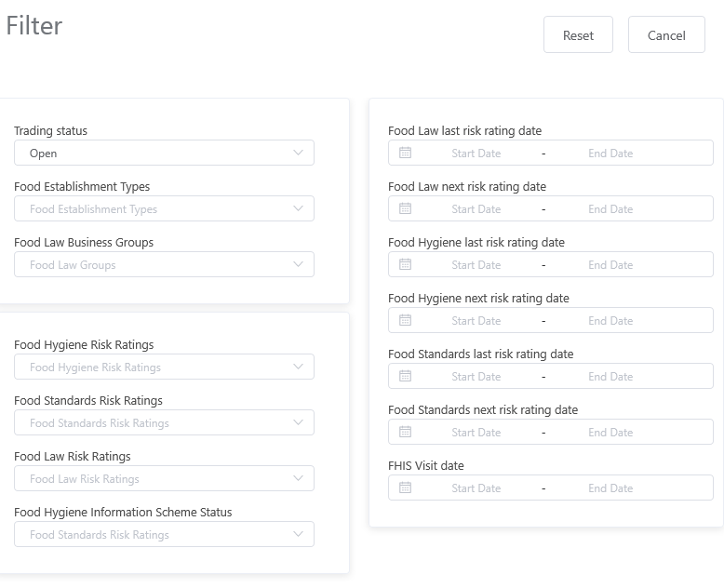This screenshot has height=588, width=724.
Task: Open Food Law Risk Ratings dropdown
Action: [164, 478]
